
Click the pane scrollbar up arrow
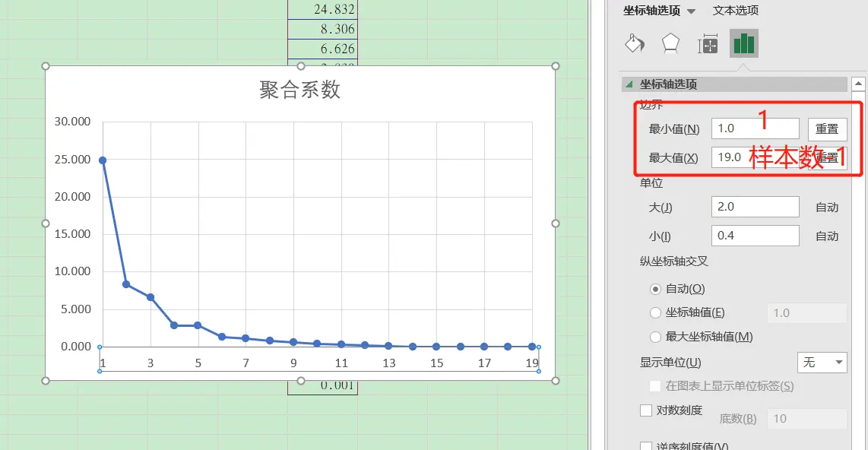click(x=858, y=84)
